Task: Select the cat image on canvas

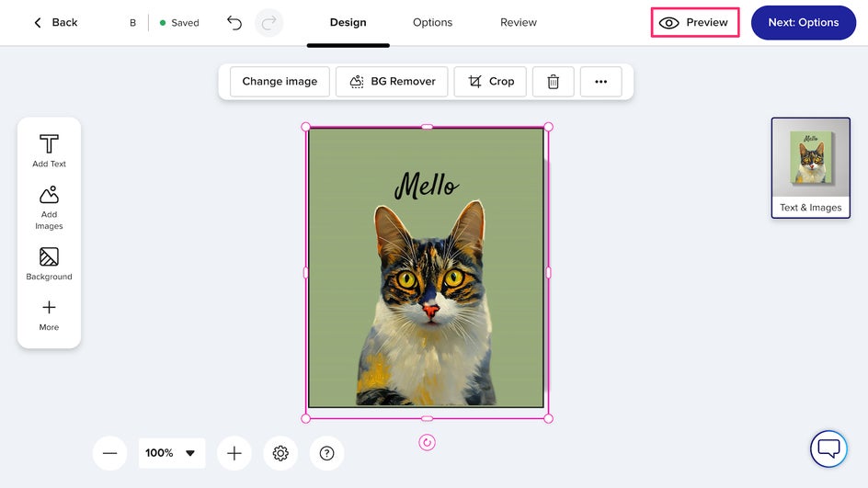Action: click(x=427, y=304)
